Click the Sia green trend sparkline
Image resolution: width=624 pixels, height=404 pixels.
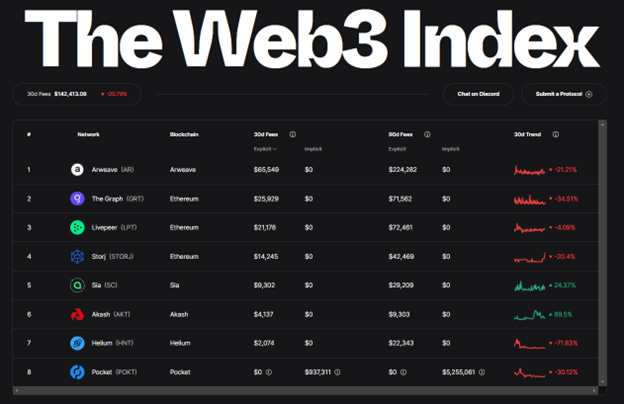pyautogui.click(x=529, y=286)
